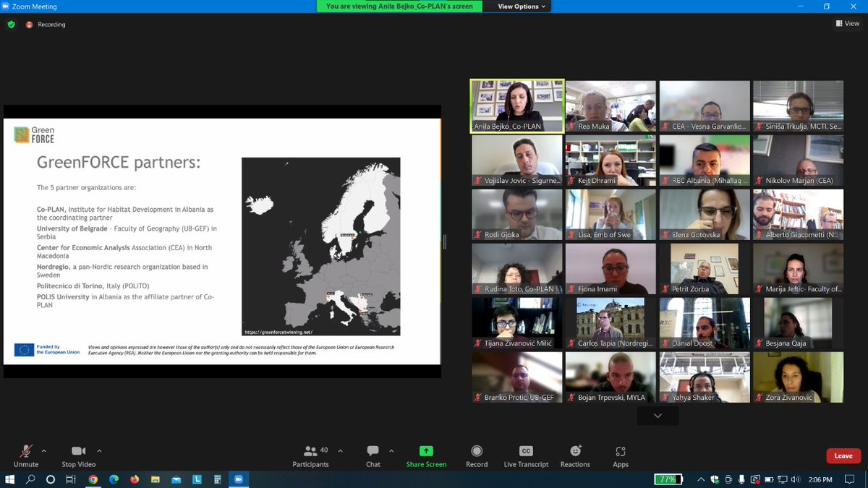Select Danial Doost video tile
This screenshot has height=488, width=868.
click(705, 322)
